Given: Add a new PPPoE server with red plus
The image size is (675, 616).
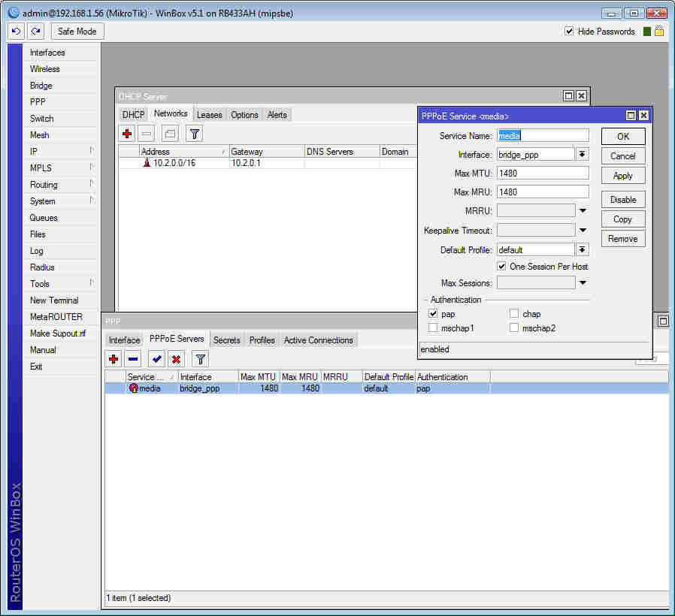Looking at the screenshot, I should coord(114,359).
